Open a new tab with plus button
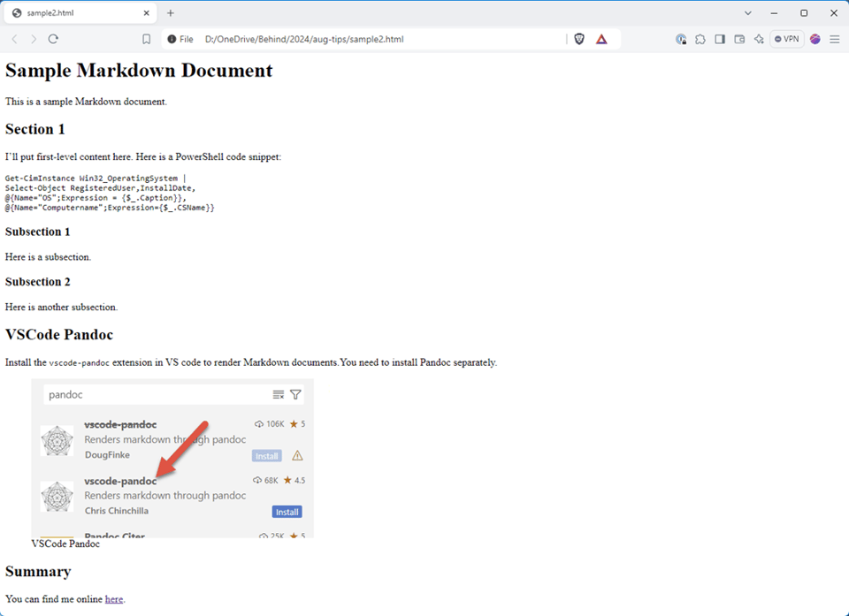849x616 pixels. coord(171,13)
